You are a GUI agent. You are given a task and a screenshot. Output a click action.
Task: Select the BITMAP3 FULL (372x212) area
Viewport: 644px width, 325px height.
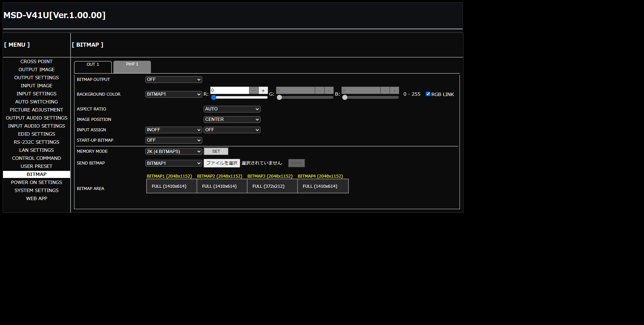272,186
